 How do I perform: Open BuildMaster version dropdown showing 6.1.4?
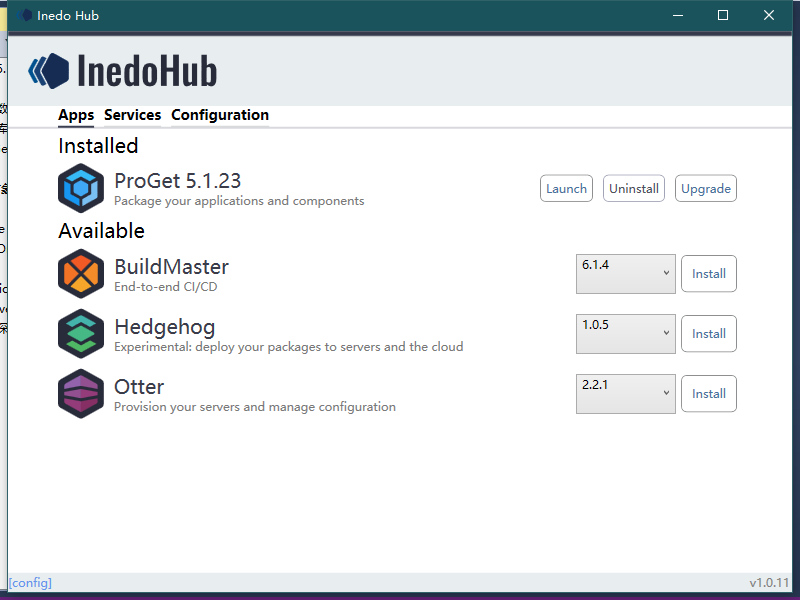(626, 274)
